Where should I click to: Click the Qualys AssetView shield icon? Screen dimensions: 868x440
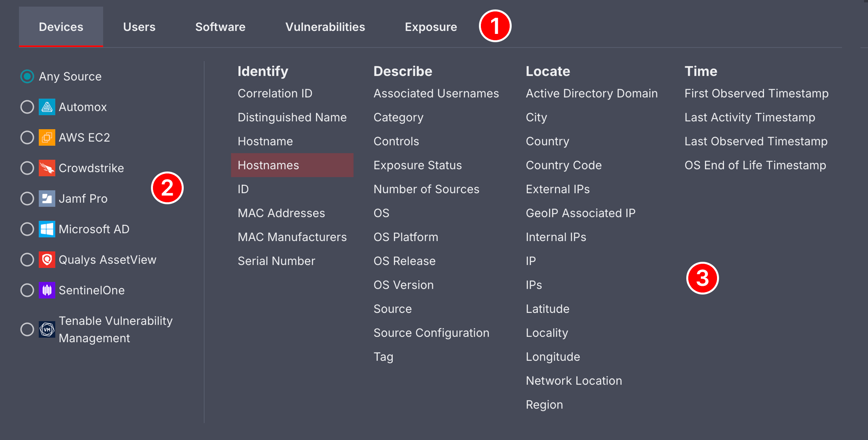pyautogui.click(x=47, y=259)
